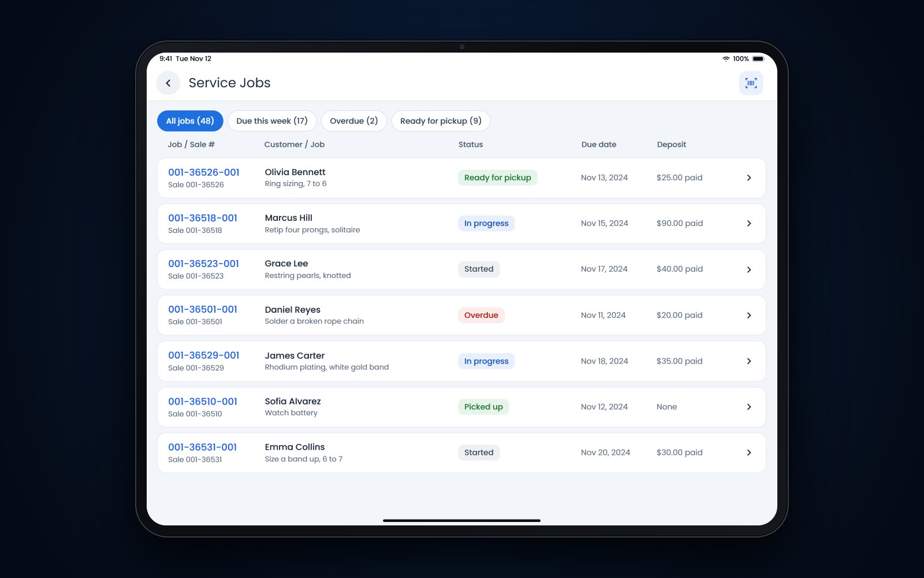Tap the Wi-Fi status icon
Image resolution: width=924 pixels, height=578 pixels.
coord(726,59)
